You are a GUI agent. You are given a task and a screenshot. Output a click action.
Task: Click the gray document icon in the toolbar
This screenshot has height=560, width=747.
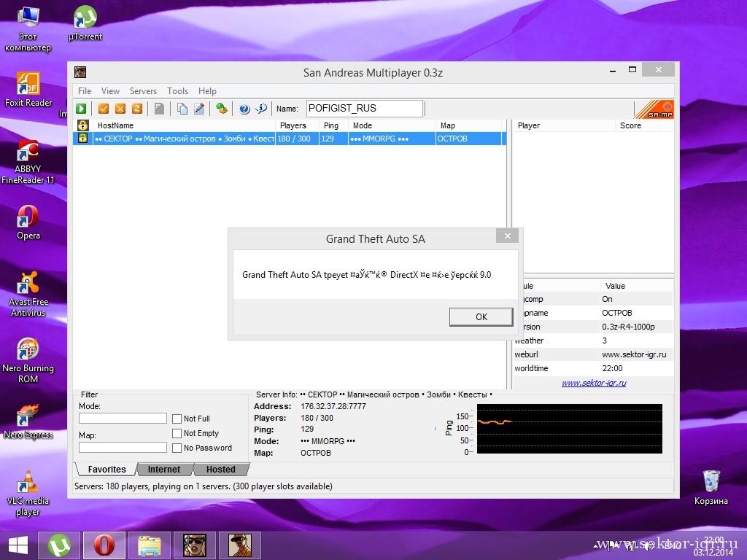coord(159,109)
